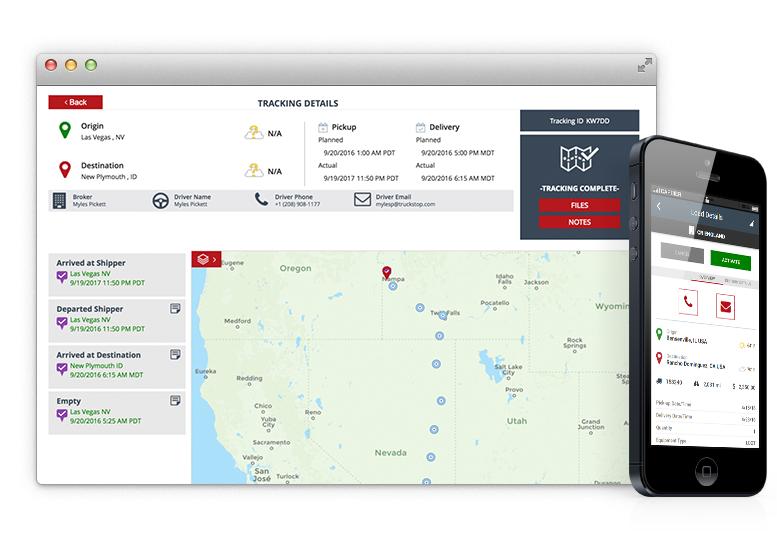Click the weather icon beside the Origin N/A
Screen dimensions: 777x533
tap(254, 133)
